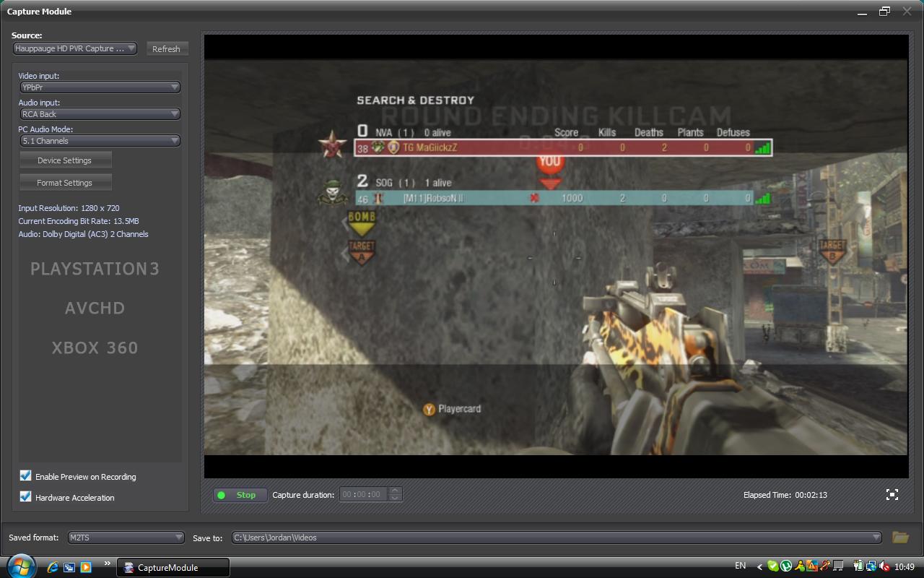Image resolution: width=924 pixels, height=578 pixels.
Task: Open the Video input YPbPr dropdown
Action: coord(100,87)
